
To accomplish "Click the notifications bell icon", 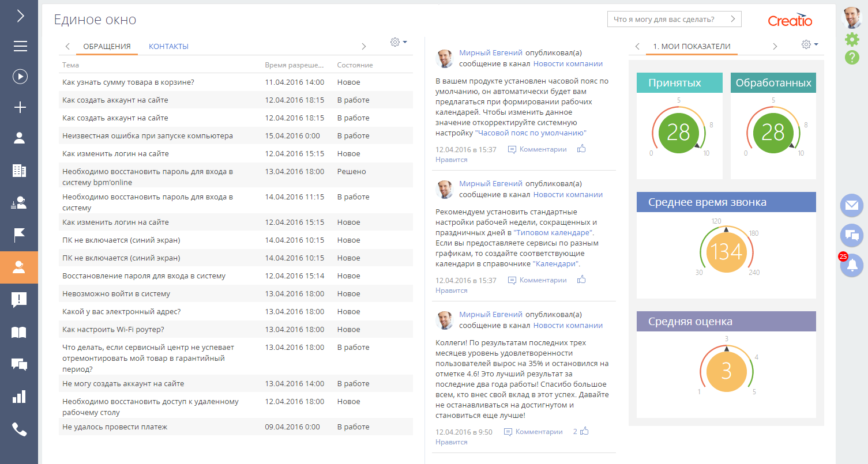I will (x=852, y=266).
